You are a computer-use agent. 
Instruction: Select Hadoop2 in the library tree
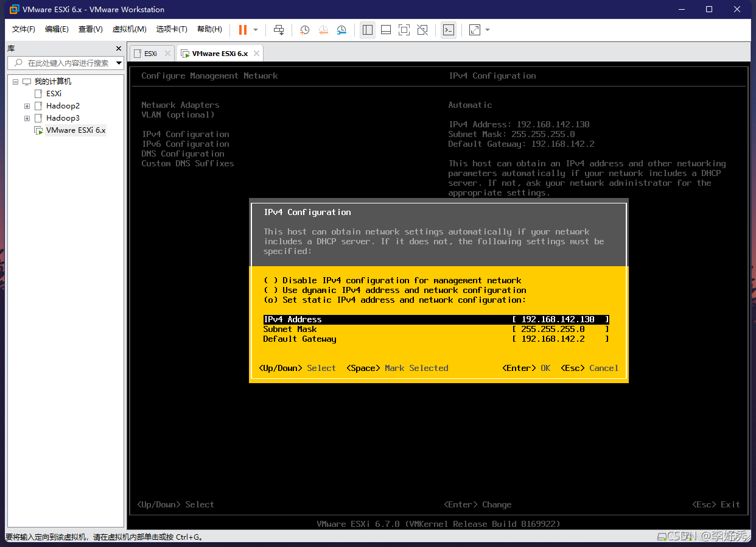[x=63, y=106]
